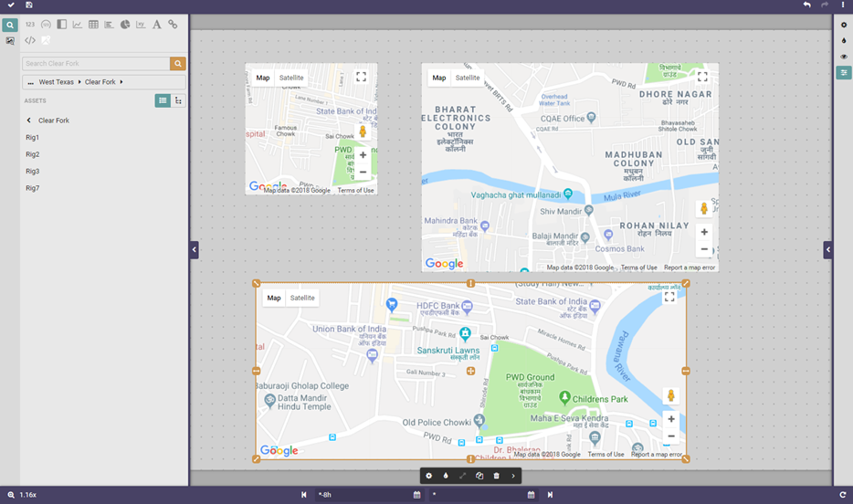853x504 pixels.
Task: Open the search assets pane
Action: coord(10,25)
